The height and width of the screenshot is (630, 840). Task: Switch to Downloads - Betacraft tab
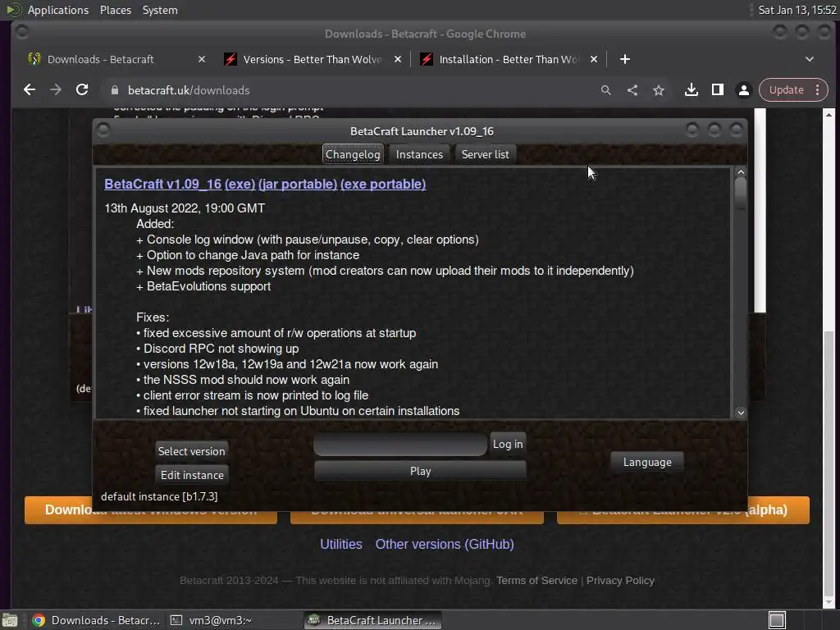(116, 59)
